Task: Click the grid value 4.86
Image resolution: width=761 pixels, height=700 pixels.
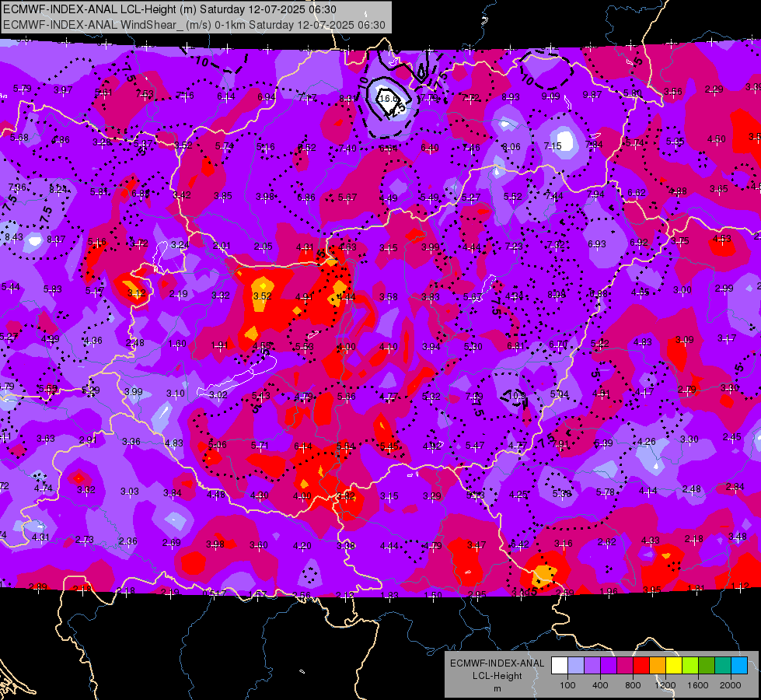Action: [61, 140]
